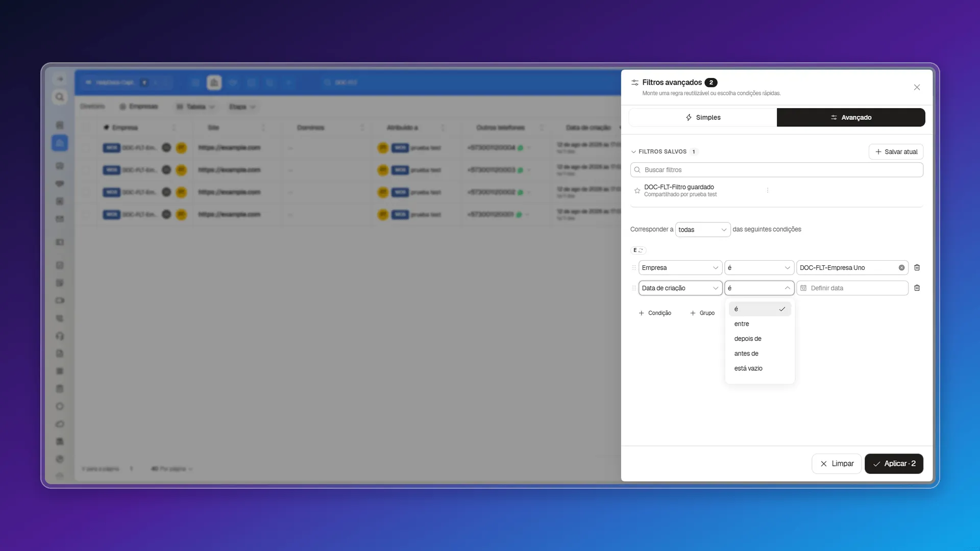This screenshot has height=551, width=980.
Task: Collapse the Filtros salvos section
Action: [x=633, y=152]
